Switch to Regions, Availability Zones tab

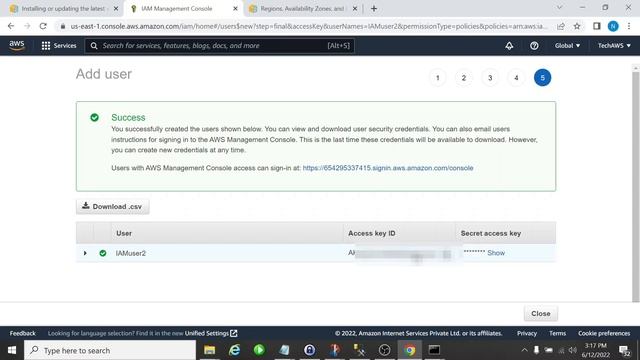pos(303,9)
